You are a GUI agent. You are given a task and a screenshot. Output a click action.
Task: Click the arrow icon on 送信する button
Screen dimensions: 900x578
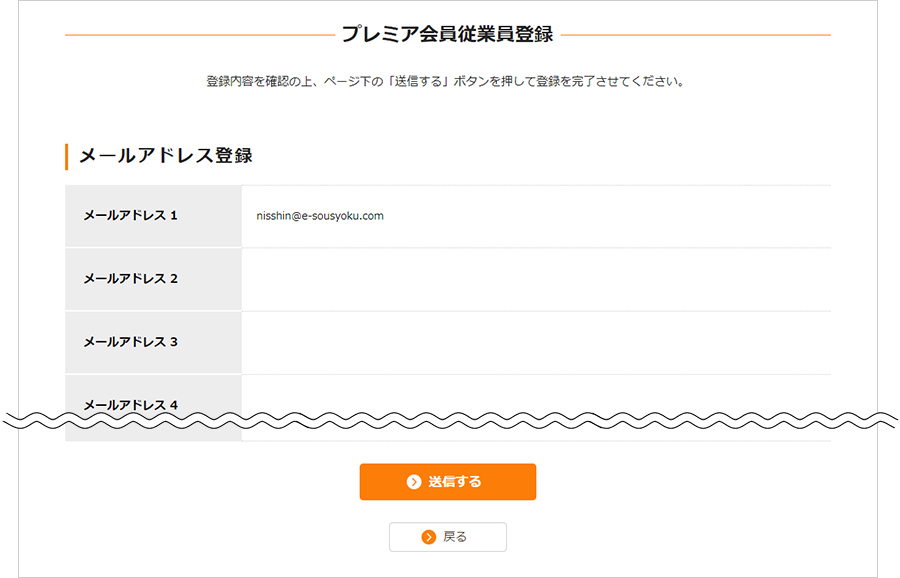pos(414,482)
